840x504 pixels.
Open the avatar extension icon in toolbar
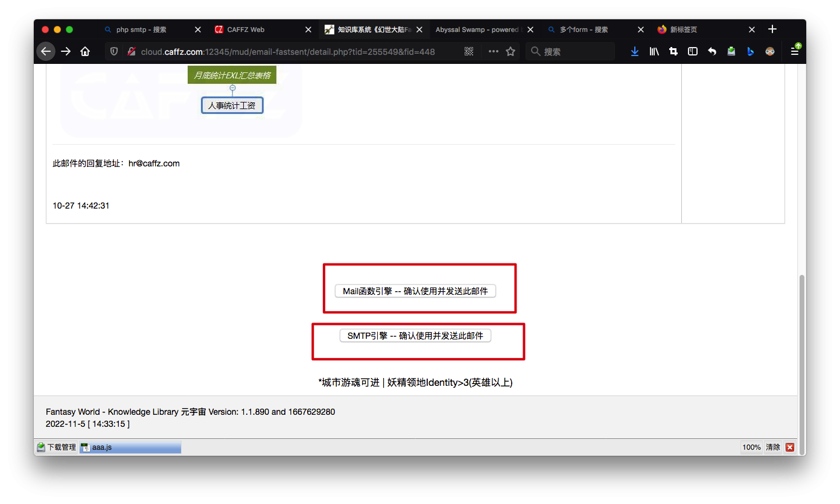769,51
